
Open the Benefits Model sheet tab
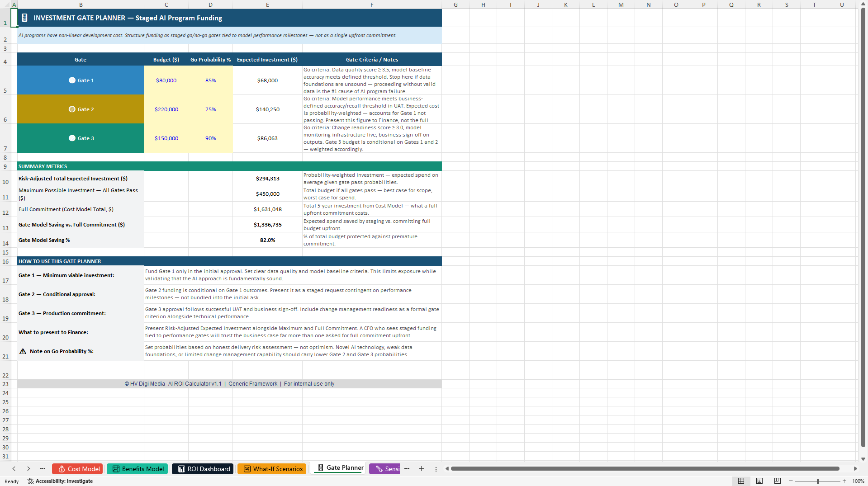[138, 469]
